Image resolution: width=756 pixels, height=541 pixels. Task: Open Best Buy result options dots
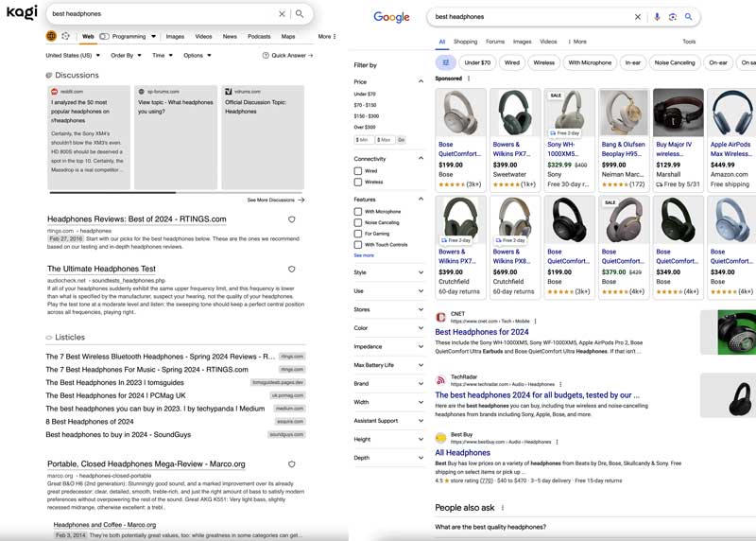tap(557, 442)
